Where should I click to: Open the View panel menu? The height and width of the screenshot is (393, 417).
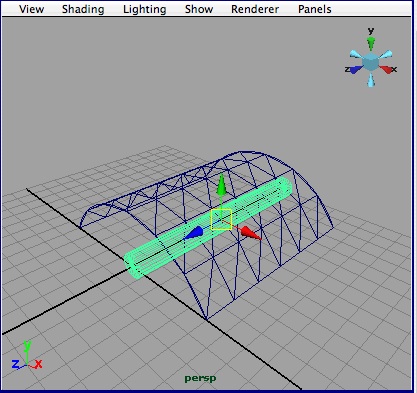click(31, 9)
